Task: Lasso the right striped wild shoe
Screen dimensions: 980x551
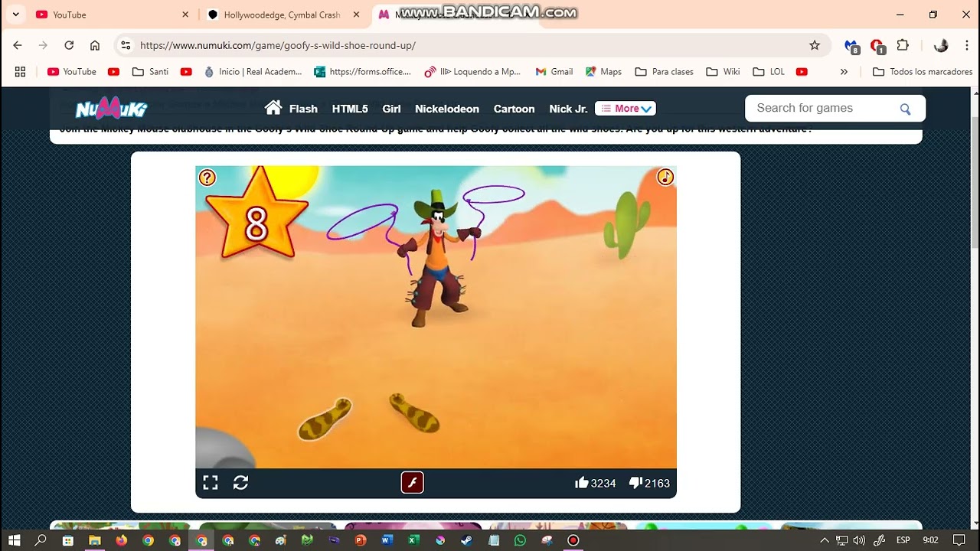Action: [414, 412]
